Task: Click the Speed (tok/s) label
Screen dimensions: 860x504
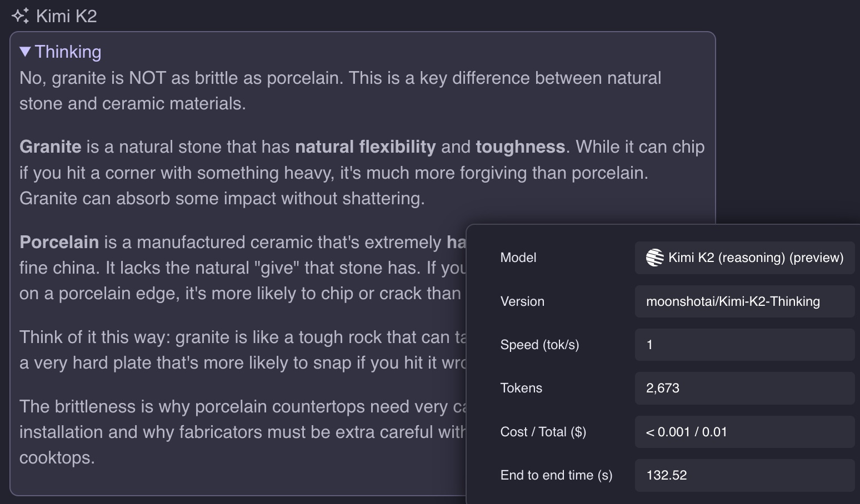Action: 539,345
